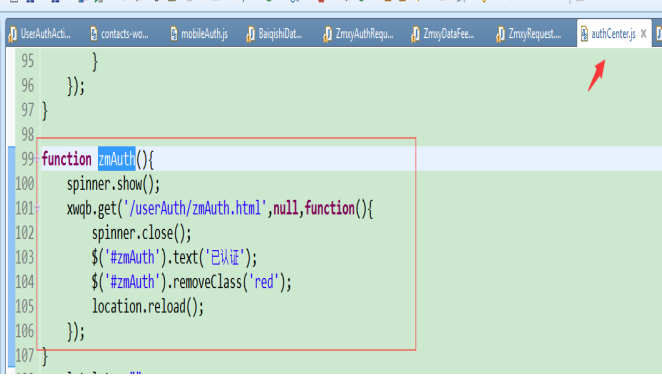Image resolution: width=662 pixels, height=378 pixels.
Task: Click the Java file icon on ZmxyDataFee tab
Action: (415, 34)
